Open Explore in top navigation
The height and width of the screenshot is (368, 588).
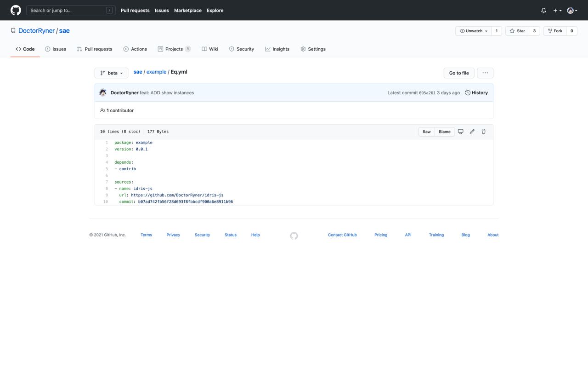[x=215, y=10]
